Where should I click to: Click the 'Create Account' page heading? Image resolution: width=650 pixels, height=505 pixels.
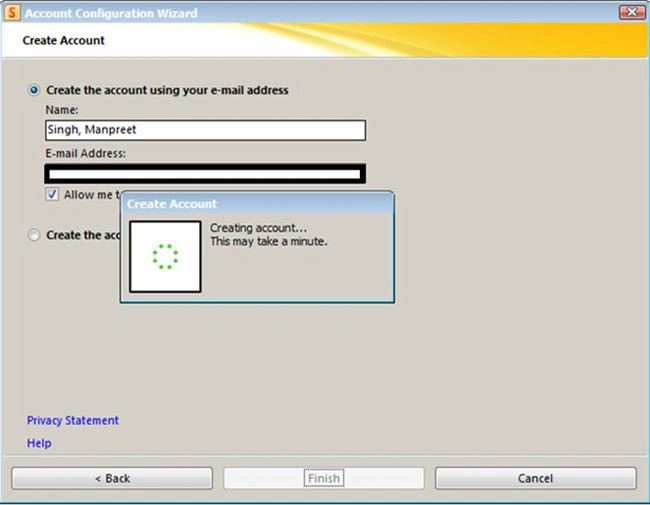pos(63,40)
